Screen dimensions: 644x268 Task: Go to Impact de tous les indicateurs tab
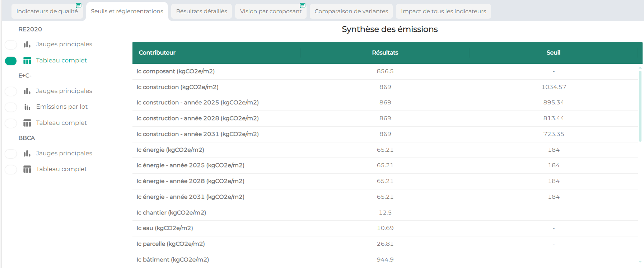pos(443,11)
